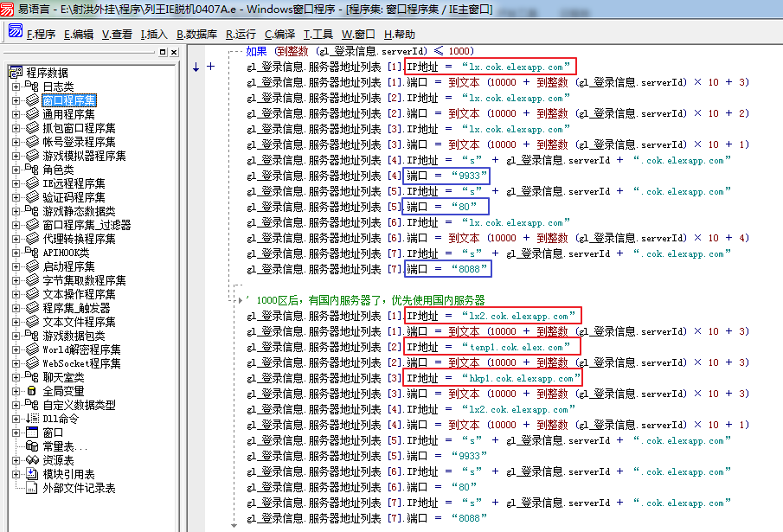Viewport: 783px width, 532px height.
Task: Click the blue down arrow marker
Action: 196,67
